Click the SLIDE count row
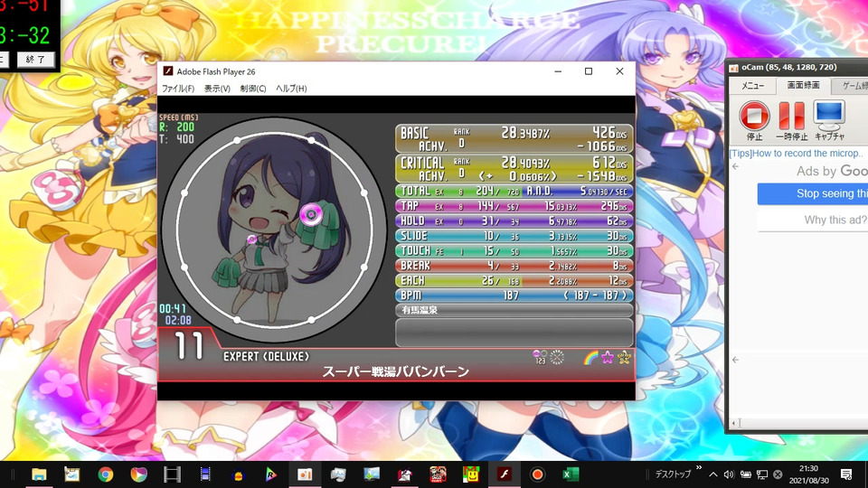Viewport: 868px width, 488px height. coord(514,236)
